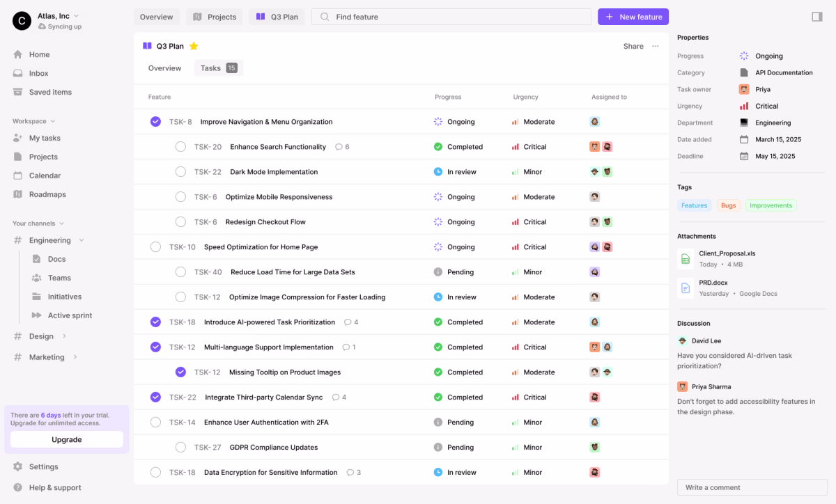836x504 pixels.
Task: Open Overview breadcrumb in top bar
Action: 156,17
